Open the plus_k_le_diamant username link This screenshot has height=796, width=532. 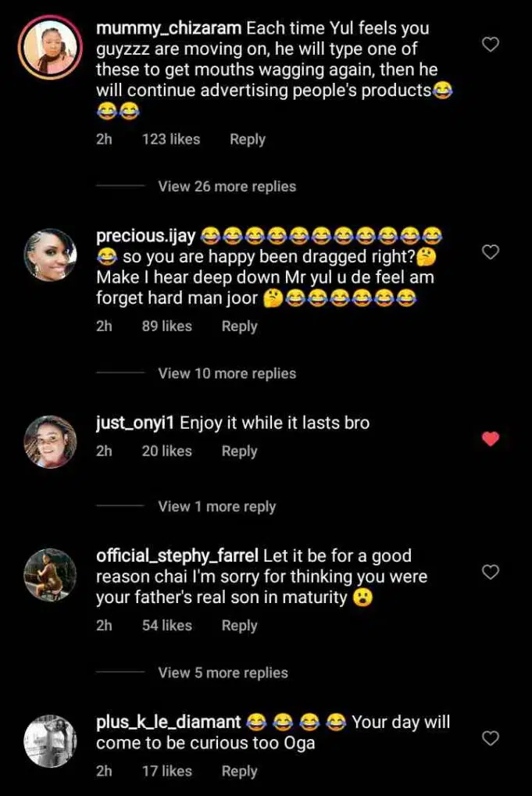click(x=169, y=723)
